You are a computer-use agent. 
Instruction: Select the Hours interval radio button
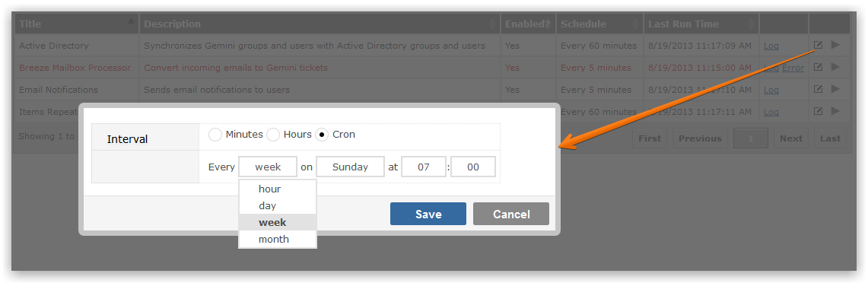(x=273, y=135)
